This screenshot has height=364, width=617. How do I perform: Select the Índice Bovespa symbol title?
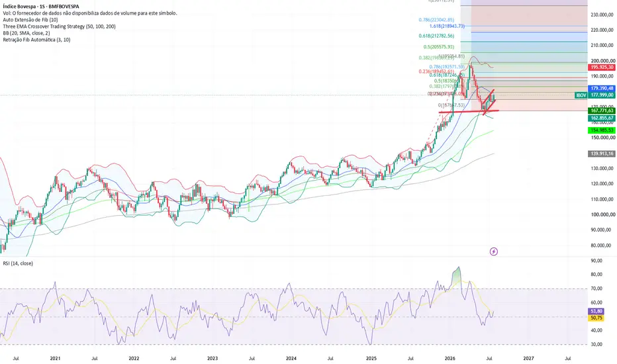pyautogui.click(x=41, y=7)
